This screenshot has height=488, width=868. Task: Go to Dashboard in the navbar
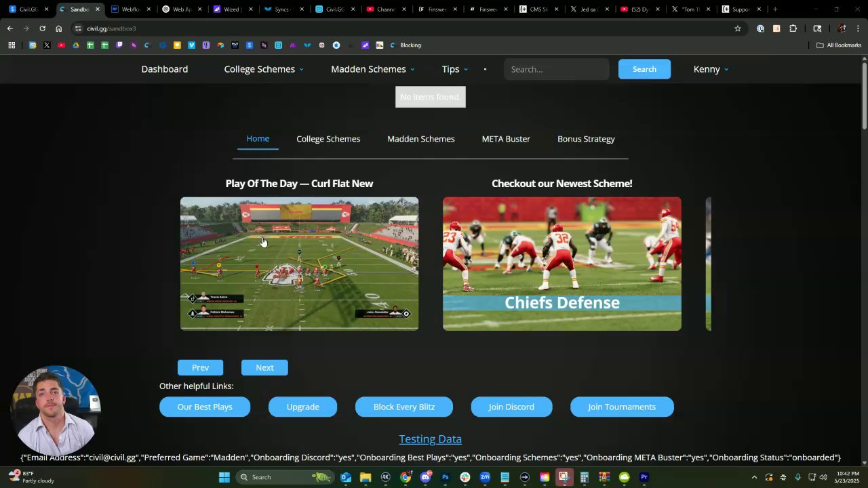(165, 69)
